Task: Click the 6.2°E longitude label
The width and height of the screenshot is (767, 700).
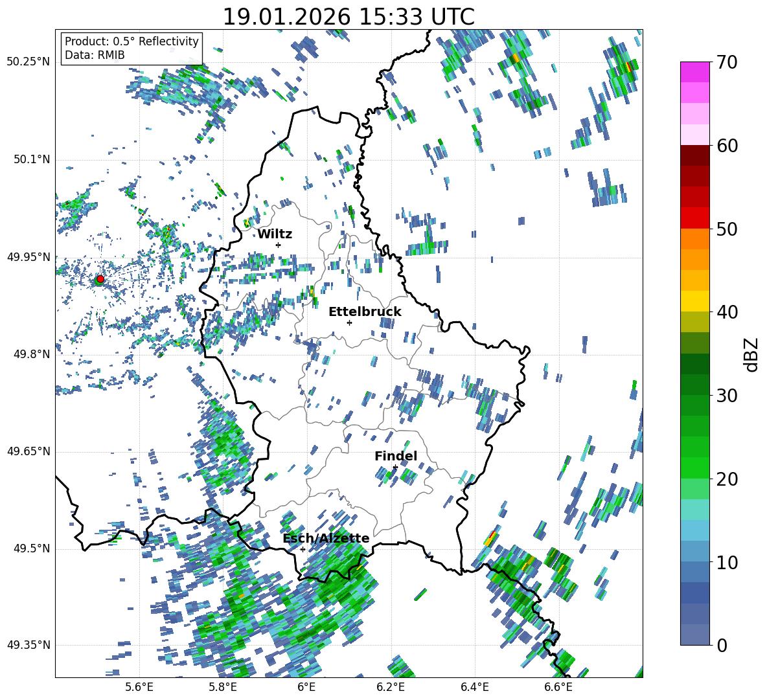Action: 391,687
